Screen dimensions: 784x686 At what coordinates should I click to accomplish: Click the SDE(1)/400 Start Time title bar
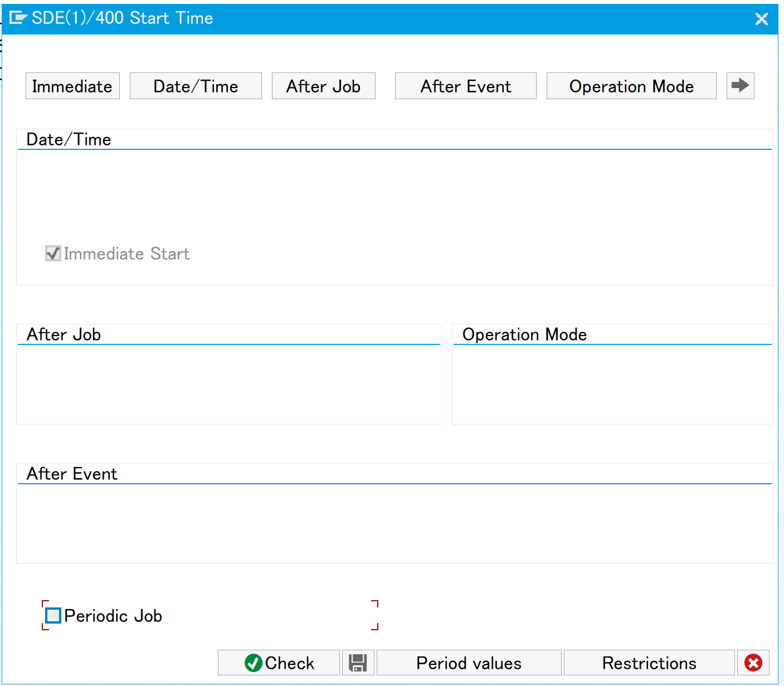(x=390, y=18)
